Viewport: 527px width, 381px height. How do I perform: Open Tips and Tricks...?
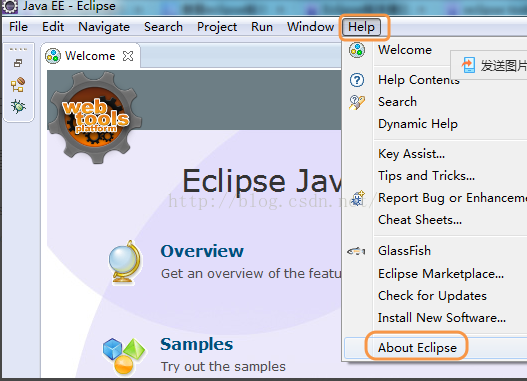(426, 176)
